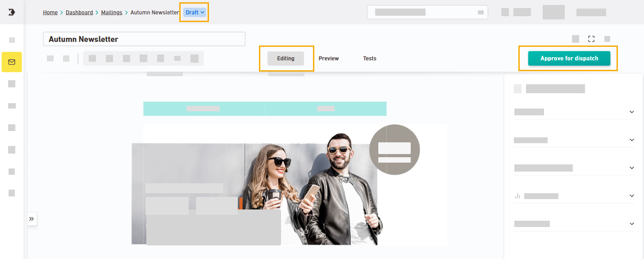Toggle the fullscreen icon above the dispatch button
The height and width of the screenshot is (259, 644).
(591, 39)
